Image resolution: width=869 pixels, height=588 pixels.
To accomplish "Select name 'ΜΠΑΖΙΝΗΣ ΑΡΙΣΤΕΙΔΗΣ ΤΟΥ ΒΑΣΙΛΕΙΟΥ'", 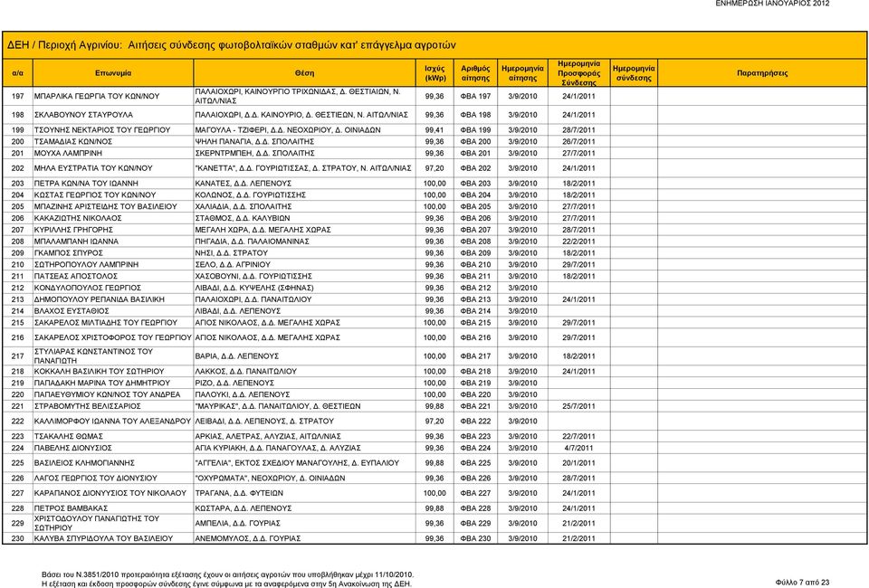I will click(106, 206).
